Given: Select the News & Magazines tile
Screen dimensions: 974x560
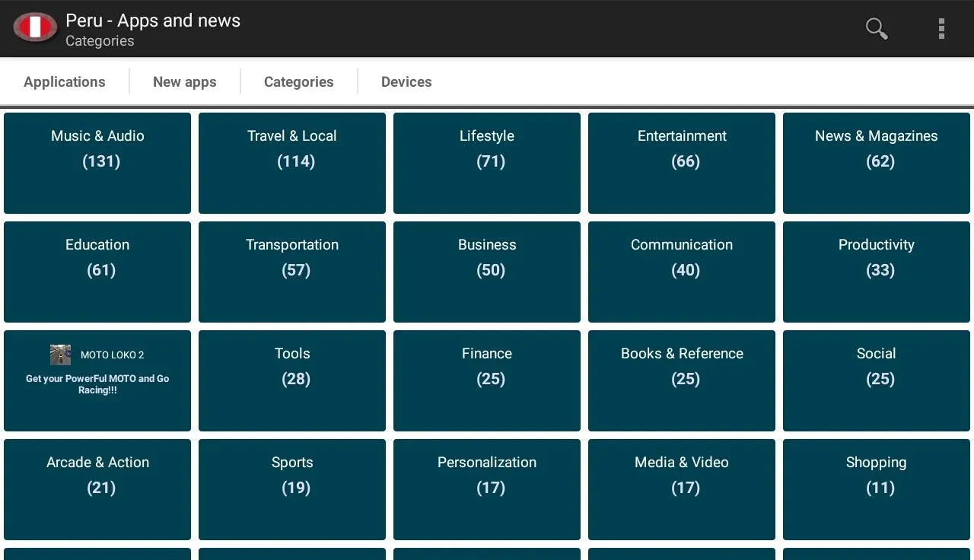Looking at the screenshot, I should [x=877, y=164].
